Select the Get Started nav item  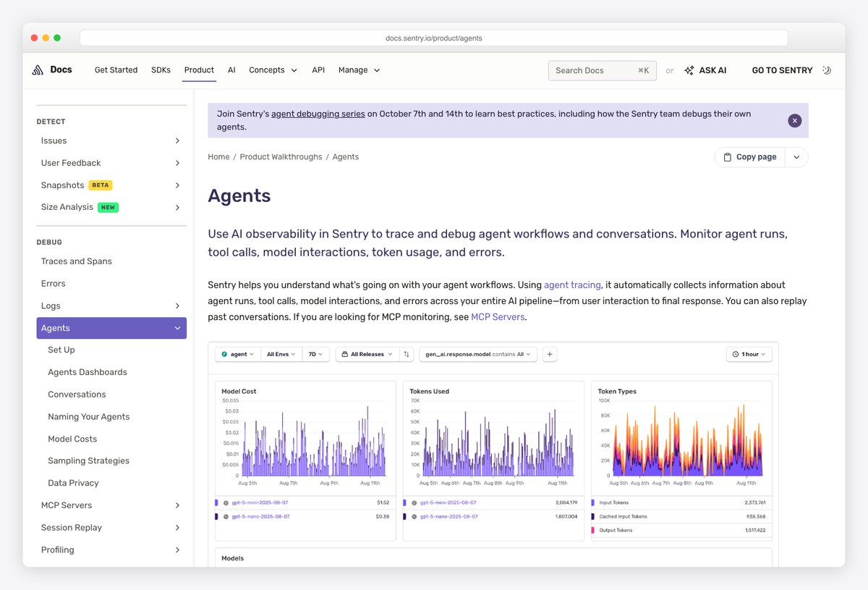[x=116, y=70]
